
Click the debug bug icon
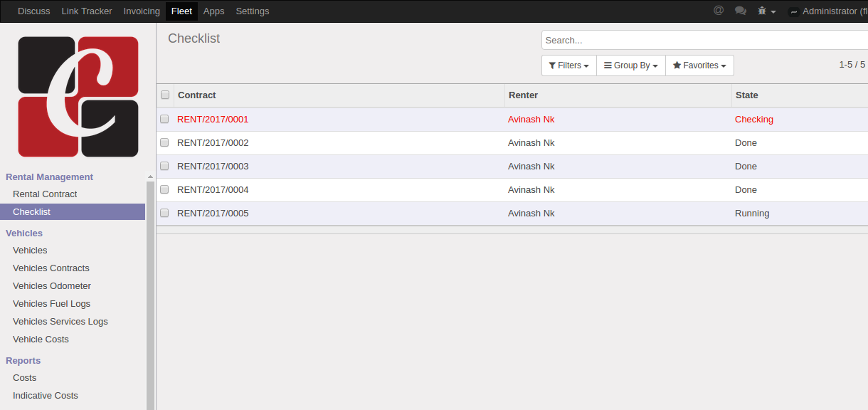pos(763,11)
